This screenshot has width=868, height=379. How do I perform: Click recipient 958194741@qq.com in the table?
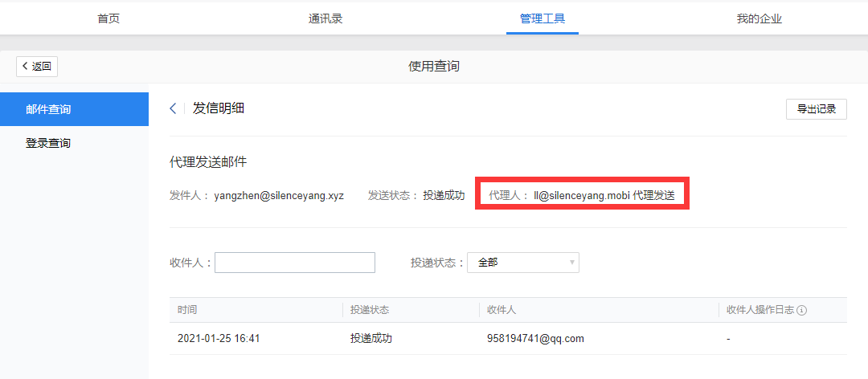pyautogui.click(x=535, y=339)
